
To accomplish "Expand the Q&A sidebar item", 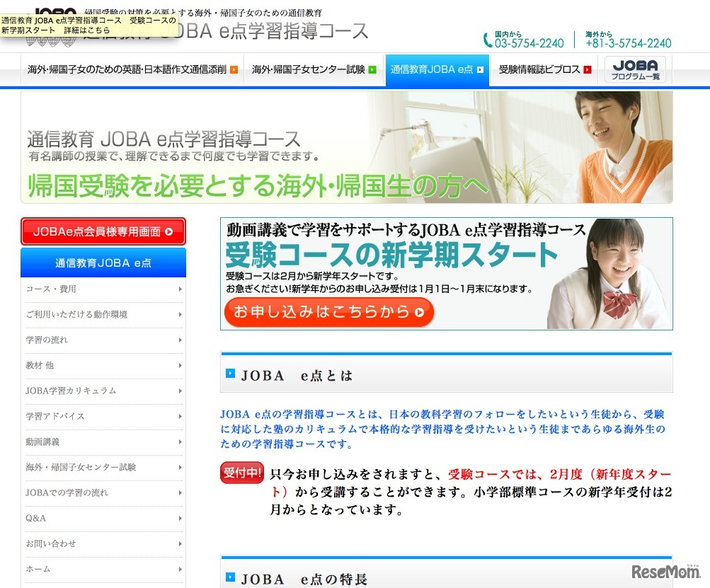I will tap(103, 518).
